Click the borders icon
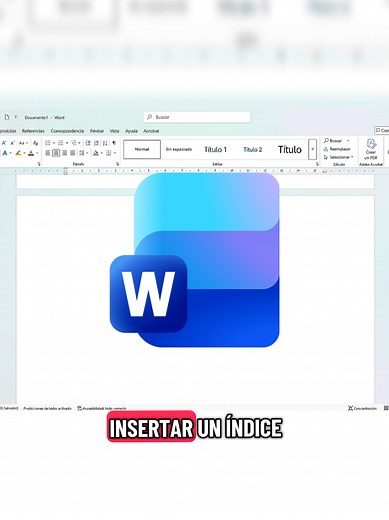Image resolution: width=389 pixels, height=520 pixels. (x=109, y=153)
